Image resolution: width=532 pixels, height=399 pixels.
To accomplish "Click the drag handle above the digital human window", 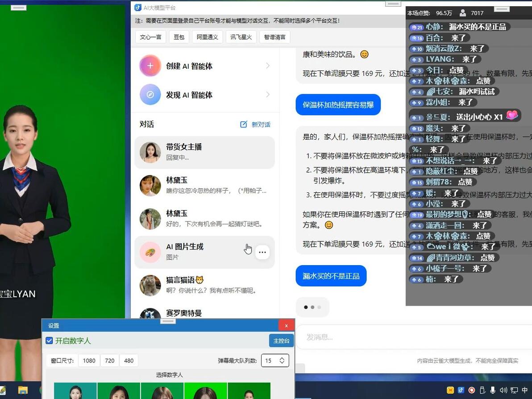I will 19,8.
